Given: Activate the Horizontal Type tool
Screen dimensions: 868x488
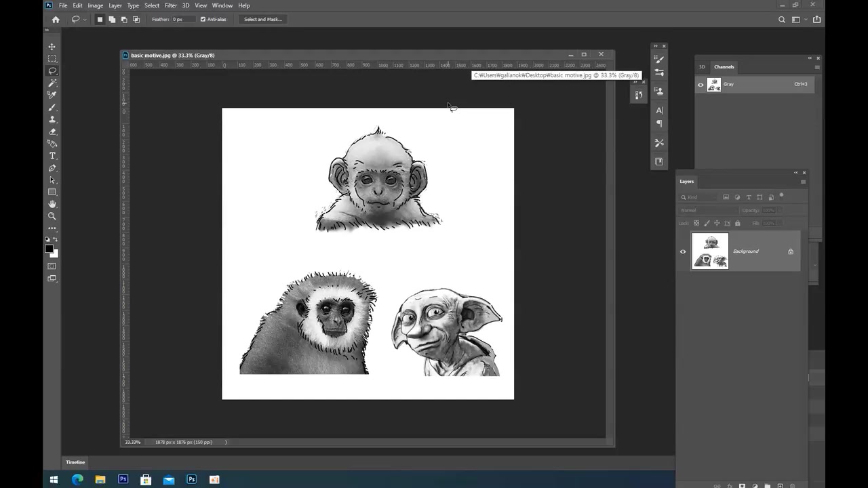Looking at the screenshot, I should [x=52, y=156].
